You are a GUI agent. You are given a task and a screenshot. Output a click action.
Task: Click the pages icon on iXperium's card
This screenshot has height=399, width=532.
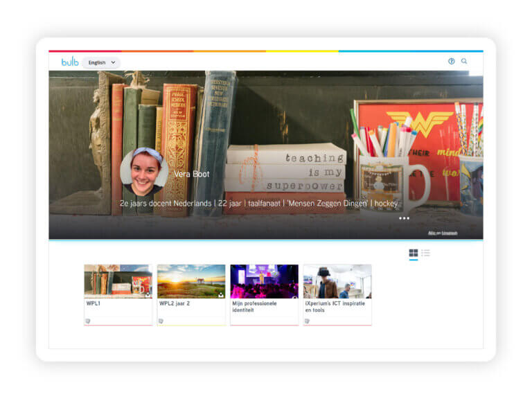coord(307,321)
